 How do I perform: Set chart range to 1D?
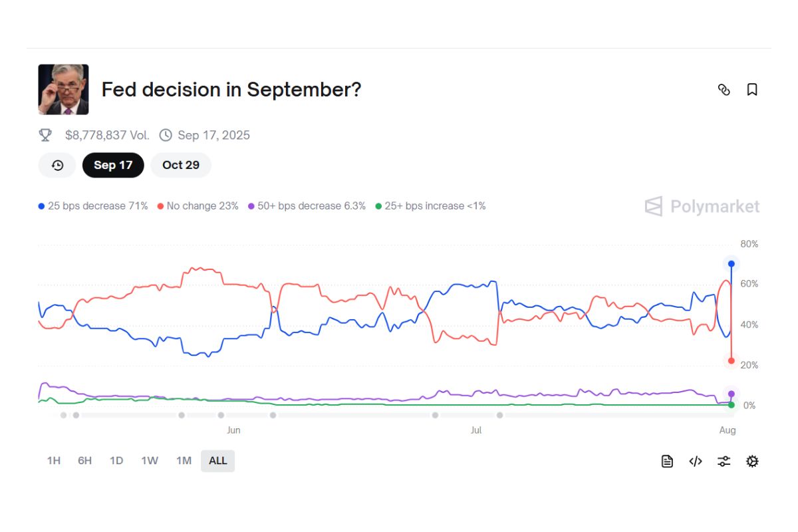coord(116,461)
